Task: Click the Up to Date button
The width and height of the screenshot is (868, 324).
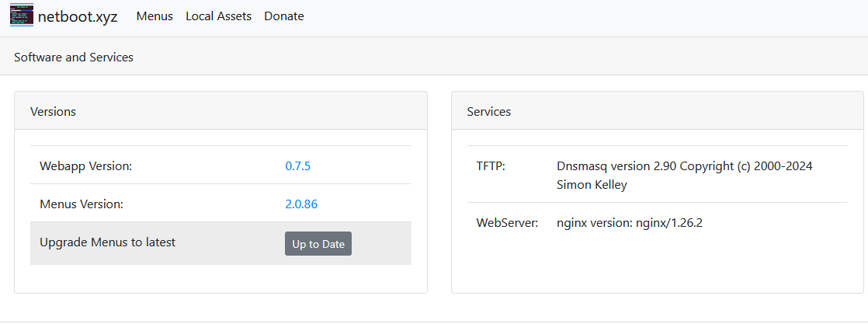Action: click(318, 244)
